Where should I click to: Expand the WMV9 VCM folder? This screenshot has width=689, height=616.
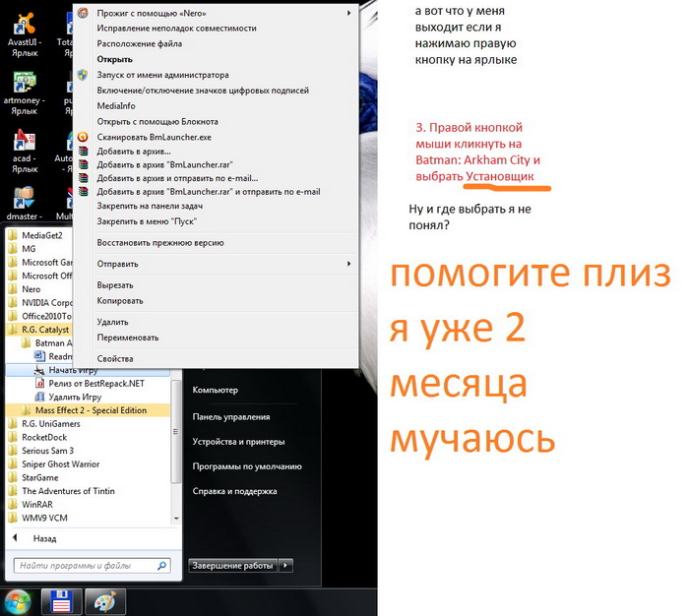click(x=88, y=518)
